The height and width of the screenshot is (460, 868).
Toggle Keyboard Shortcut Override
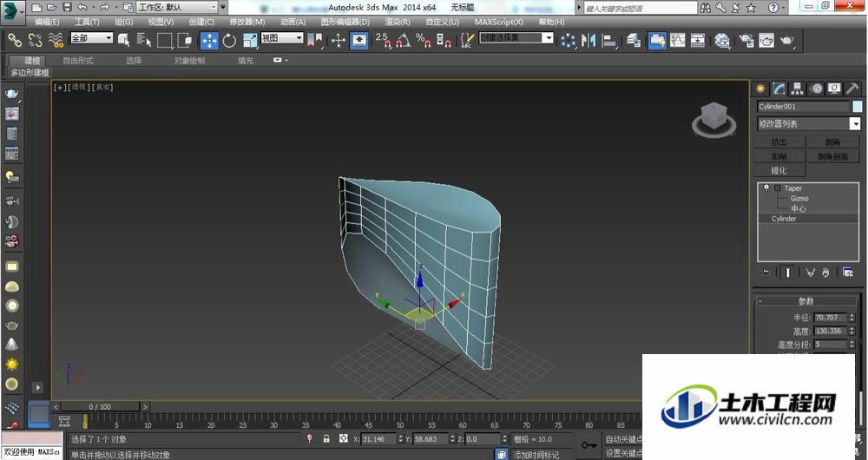[359, 40]
